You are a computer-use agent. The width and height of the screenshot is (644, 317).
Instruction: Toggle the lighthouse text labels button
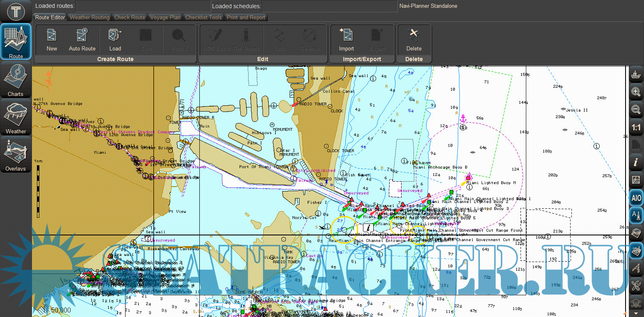coord(636,215)
